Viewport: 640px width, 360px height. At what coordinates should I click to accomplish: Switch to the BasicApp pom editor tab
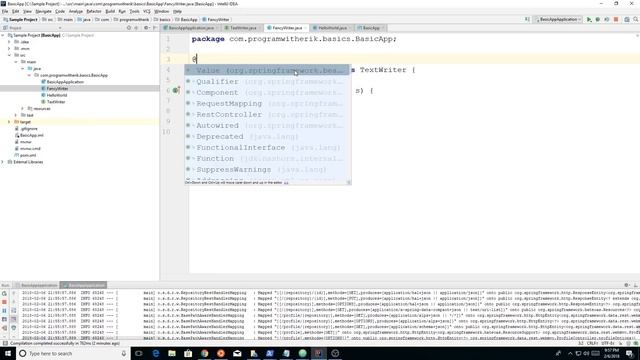coord(371,28)
